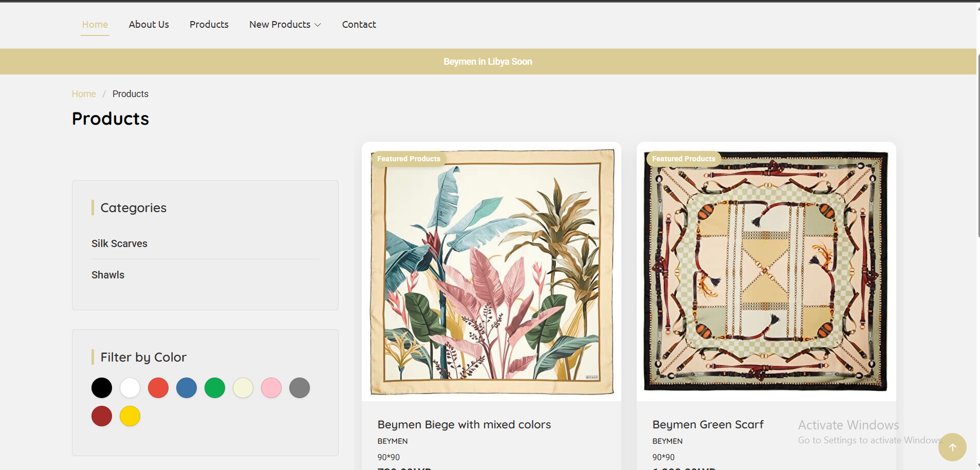Filter products by white color
The height and width of the screenshot is (470, 980).
pyautogui.click(x=130, y=388)
